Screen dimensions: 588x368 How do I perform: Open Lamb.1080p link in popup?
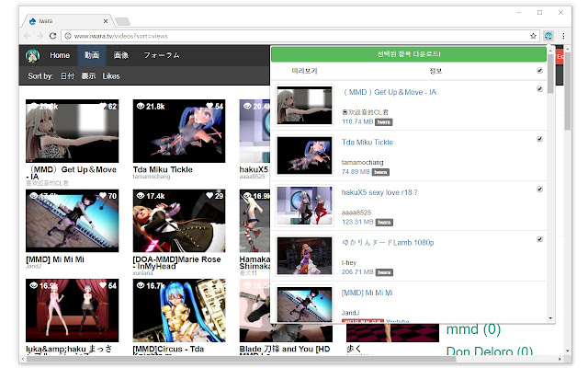(x=388, y=243)
